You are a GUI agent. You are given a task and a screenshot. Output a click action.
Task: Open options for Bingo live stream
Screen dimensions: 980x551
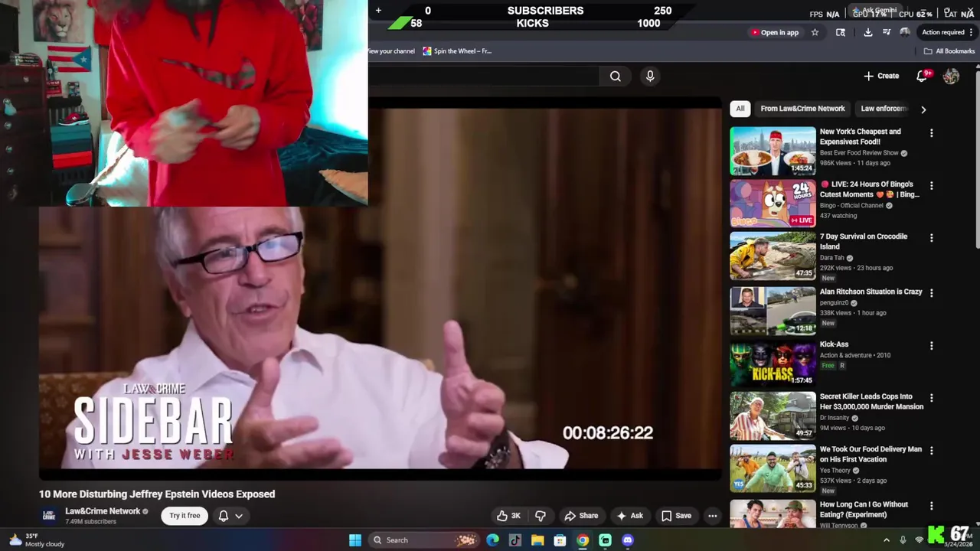[x=932, y=186]
